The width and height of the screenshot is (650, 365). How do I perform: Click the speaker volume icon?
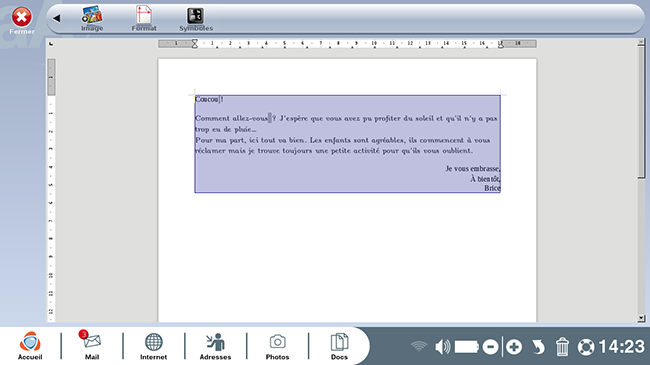tap(442, 347)
